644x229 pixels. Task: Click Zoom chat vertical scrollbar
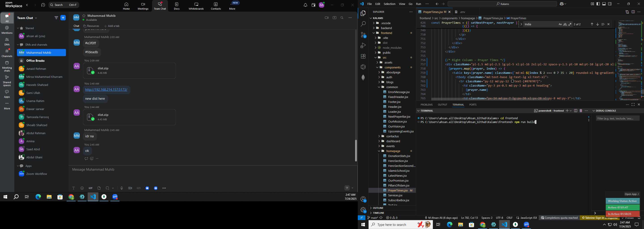[x=356, y=151]
